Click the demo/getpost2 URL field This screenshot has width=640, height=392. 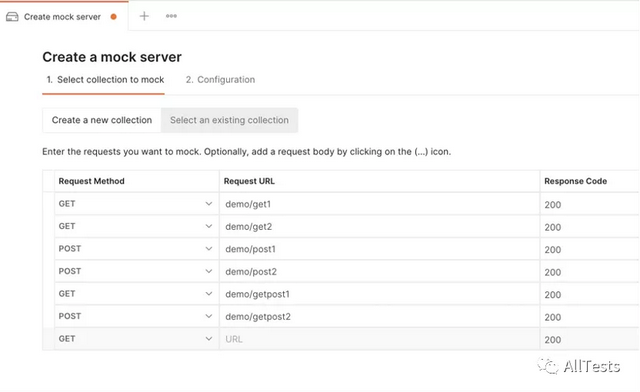tap(380, 316)
